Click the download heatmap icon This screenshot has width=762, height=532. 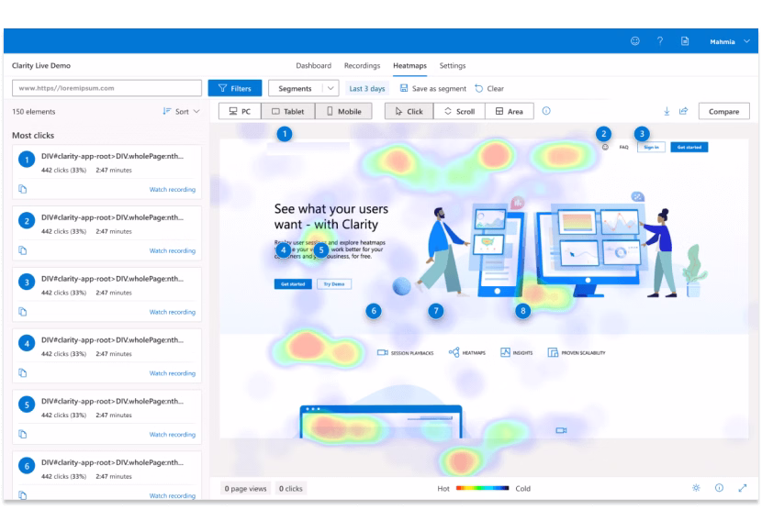[667, 111]
